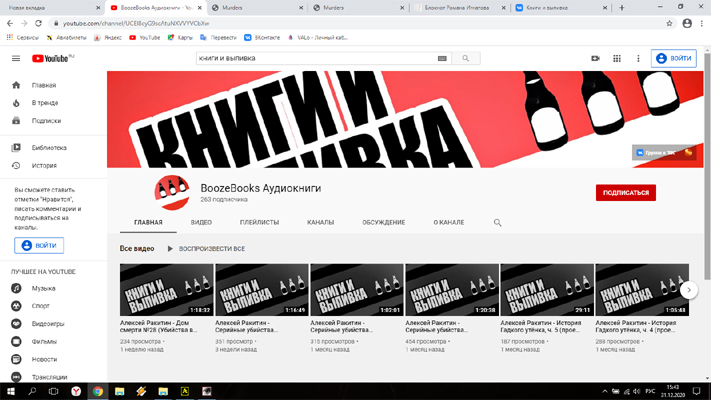Click the channel search magnifier icon

coord(497,223)
